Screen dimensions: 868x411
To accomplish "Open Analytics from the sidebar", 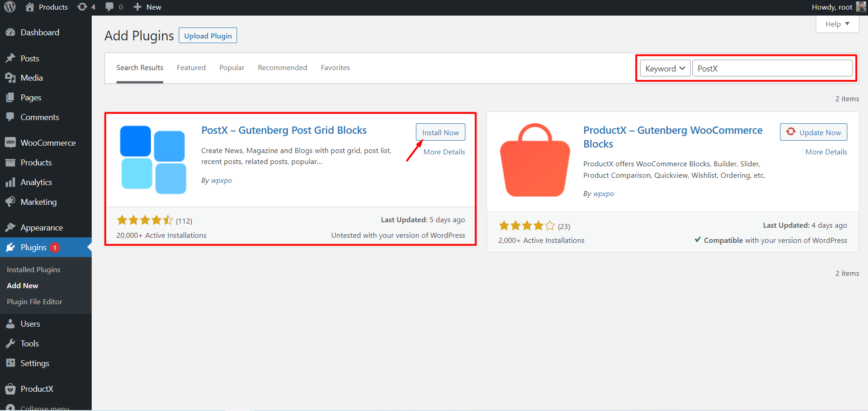I will 36,182.
